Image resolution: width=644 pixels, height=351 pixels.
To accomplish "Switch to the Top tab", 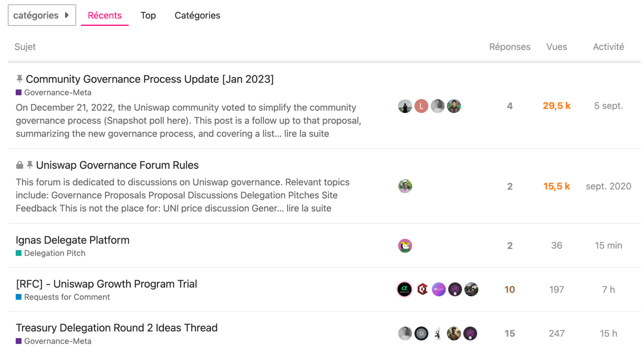I will point(148,15).
